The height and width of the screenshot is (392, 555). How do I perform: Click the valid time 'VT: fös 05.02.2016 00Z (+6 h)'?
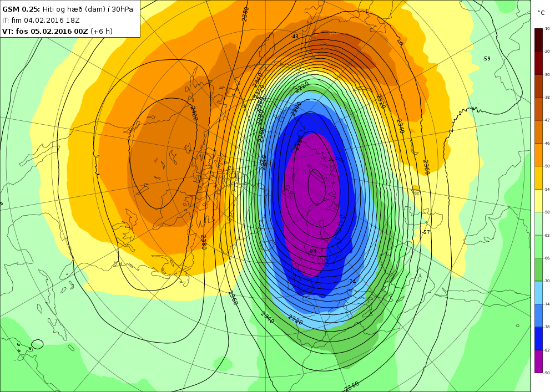click(x=57, y=32)
